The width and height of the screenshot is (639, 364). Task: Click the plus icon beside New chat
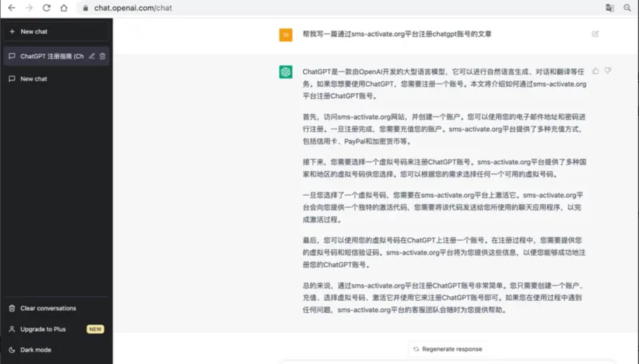[x=12, y=32]
